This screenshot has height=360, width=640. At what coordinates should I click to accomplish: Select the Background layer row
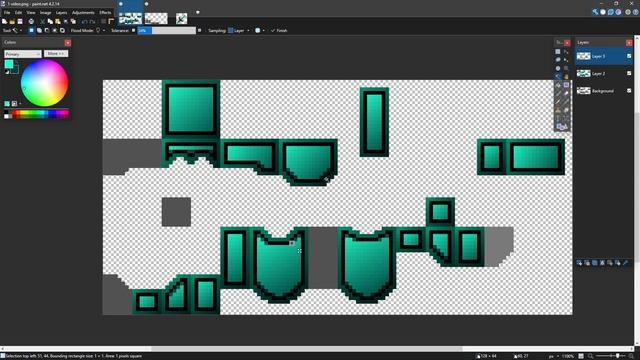(x=604, y=91)
